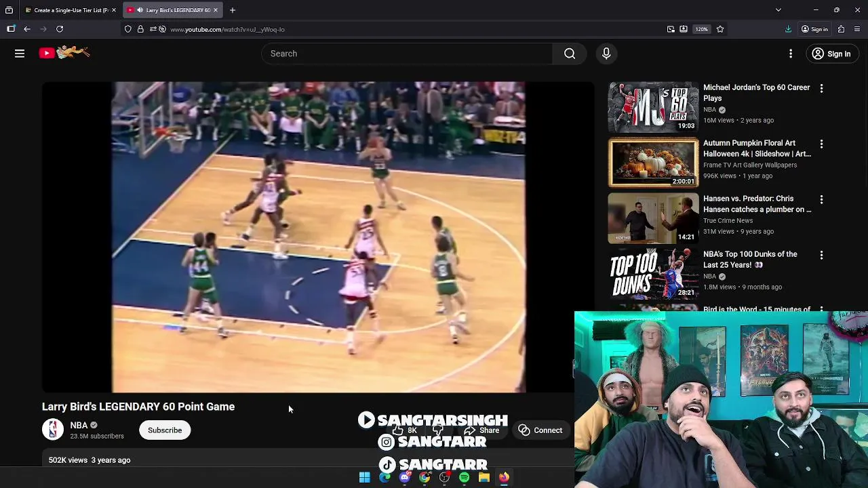Open the tracking protection shield icon
868x488 pixels.
pos(127,29)
